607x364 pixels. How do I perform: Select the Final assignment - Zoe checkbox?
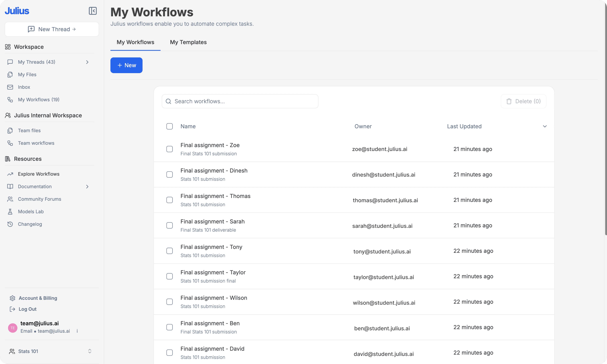169,149
